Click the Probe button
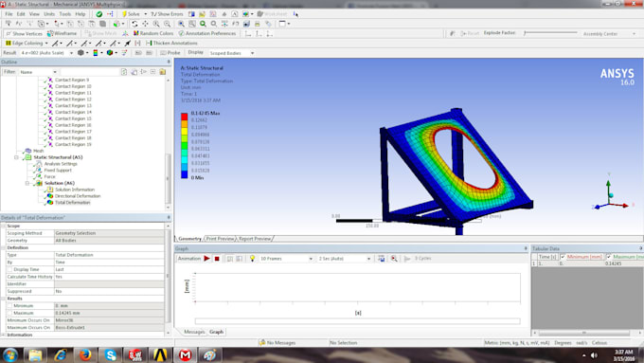The width and height of the screenshot is (644, 363). (x=170, y=53)
